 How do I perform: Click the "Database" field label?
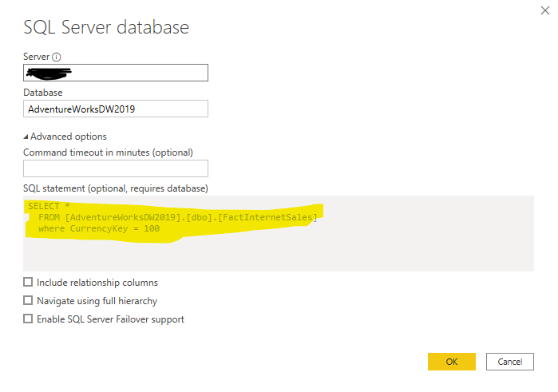pyautogui.click(x=42, y=93)
